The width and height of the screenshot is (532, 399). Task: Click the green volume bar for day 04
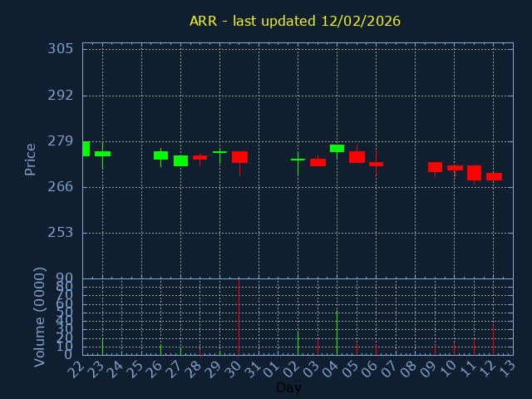(x=337, y=332)
